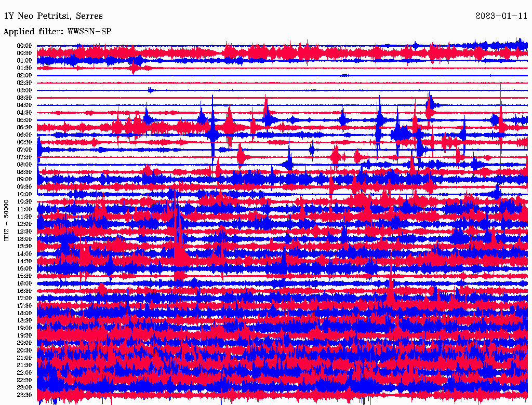Click the 01:30 time label
Viewport: 532px width, 405px height.
24,68
